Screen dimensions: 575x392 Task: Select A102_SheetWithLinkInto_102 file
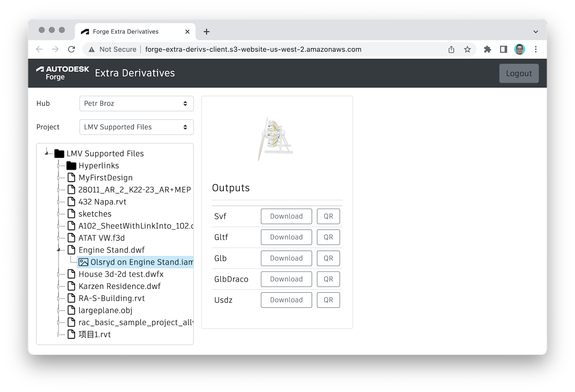(x=136, y=226)
